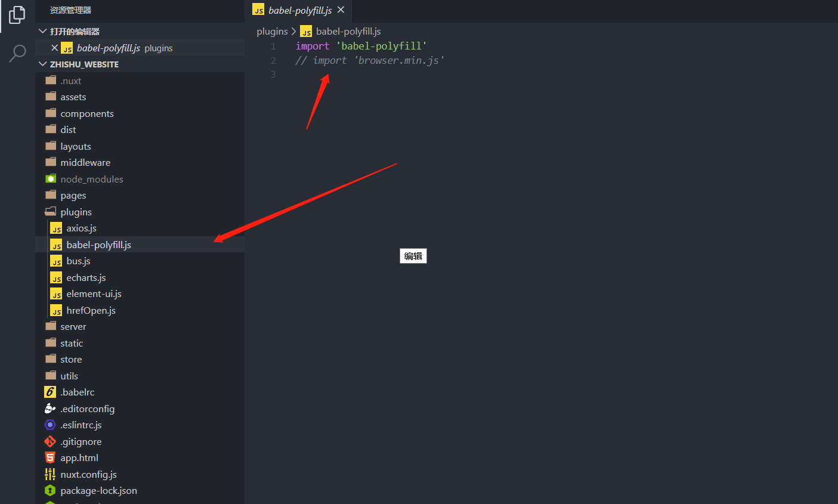This screenshot has height=504, width=838.
Task: Click line number 1 in the gutter
Action: tap(273, 46)
